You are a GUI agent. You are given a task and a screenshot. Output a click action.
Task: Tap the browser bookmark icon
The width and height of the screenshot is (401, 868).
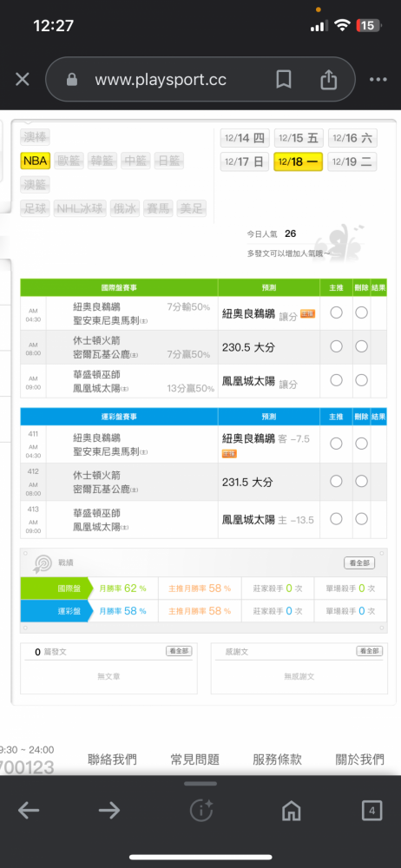284,80
